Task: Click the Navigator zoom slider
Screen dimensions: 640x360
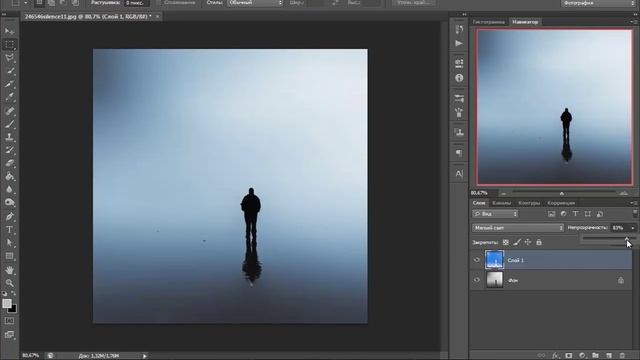Action: 563,192
